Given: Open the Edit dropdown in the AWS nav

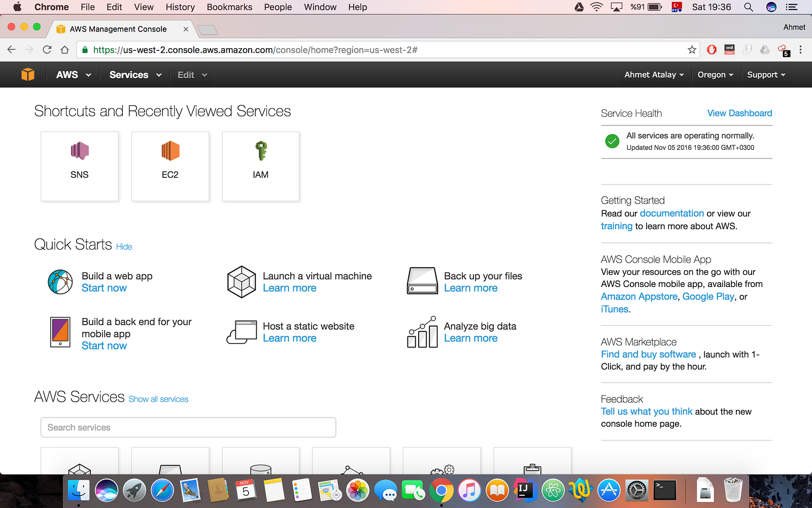Looking at the screenshot, I should (192, 75).
